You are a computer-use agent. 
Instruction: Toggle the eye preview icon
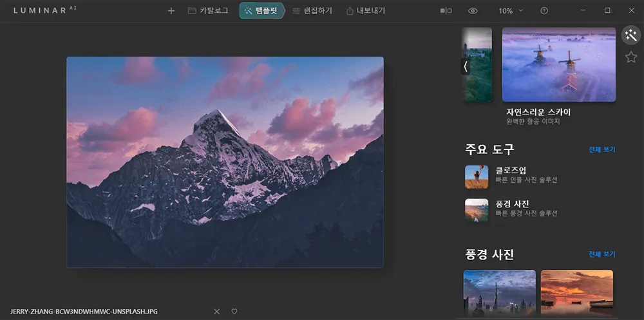473,11
